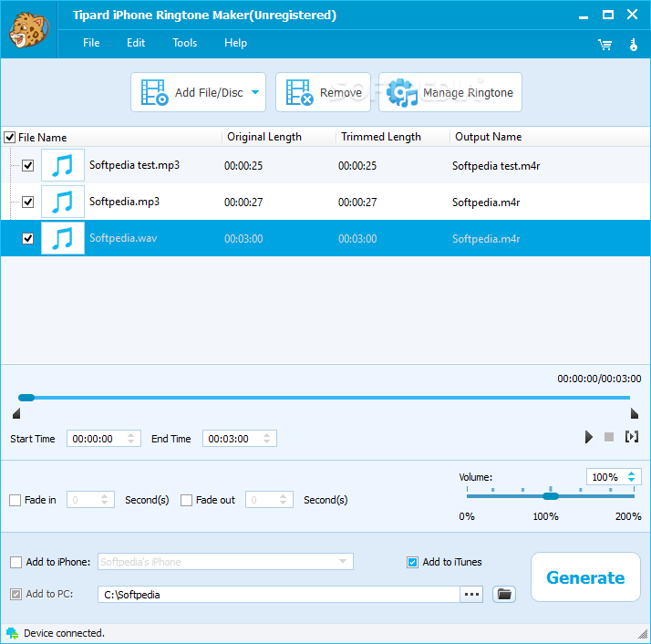Click the Remove button label
Viewport: 651px width, 644px height.
(x=341, y=92)
